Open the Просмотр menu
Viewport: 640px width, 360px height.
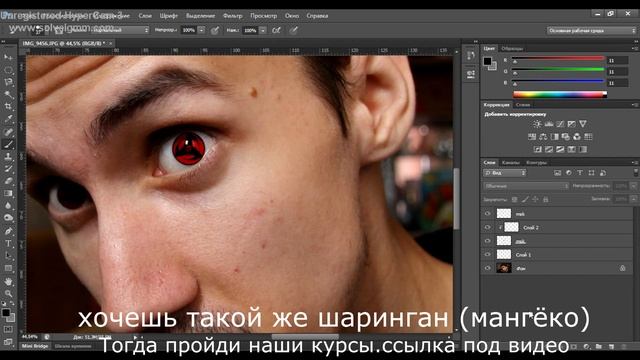point(263,16)
